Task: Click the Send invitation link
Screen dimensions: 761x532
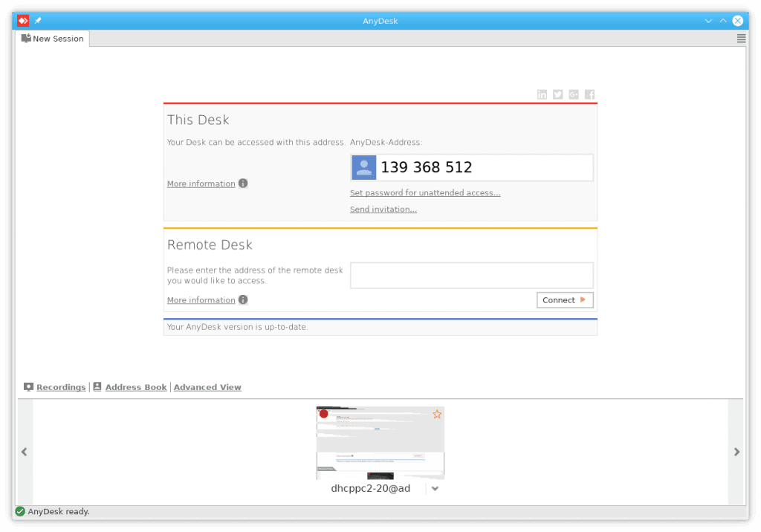Action: (x=383, y=210)
